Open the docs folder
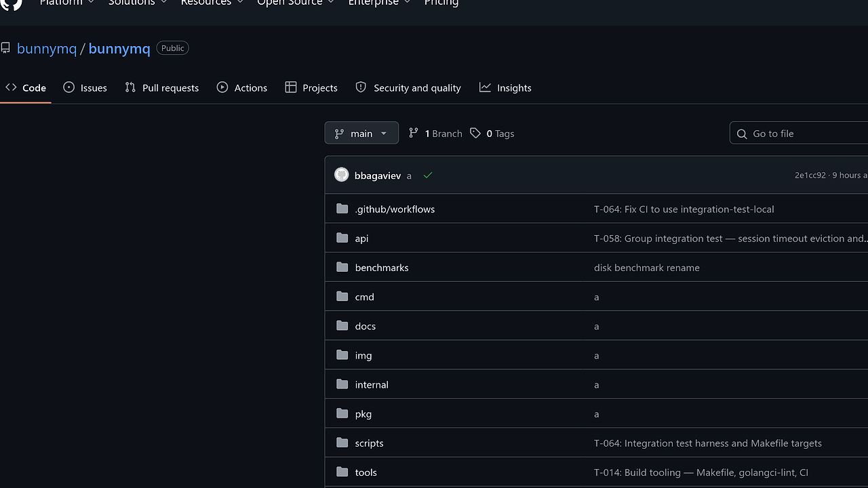The width and height of the screenshot is (868, 488). [365, 325]
